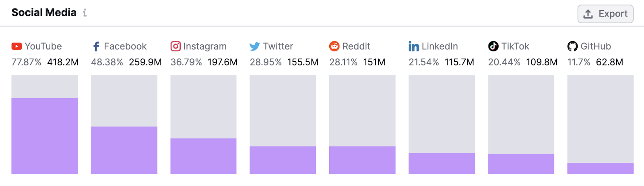The image size is (644, 186).
Task: Click the Reddit logo icon
Action: tap(334, 46)
